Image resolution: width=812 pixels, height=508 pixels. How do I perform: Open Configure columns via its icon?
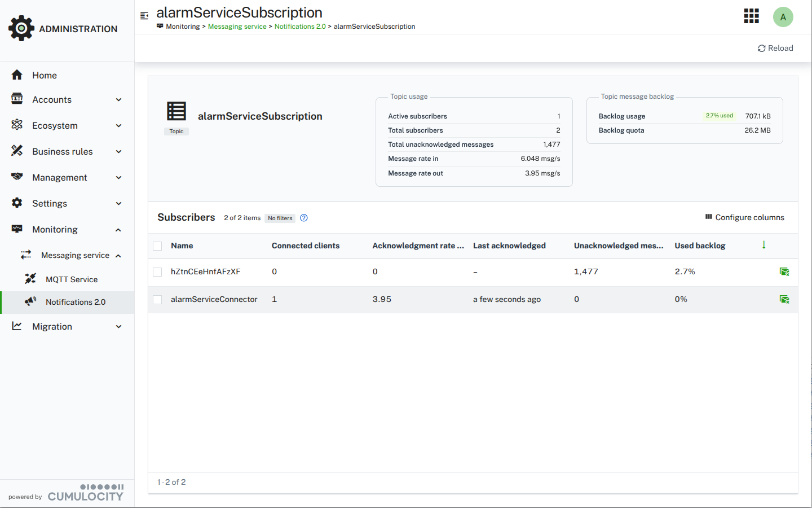[709, 217]
